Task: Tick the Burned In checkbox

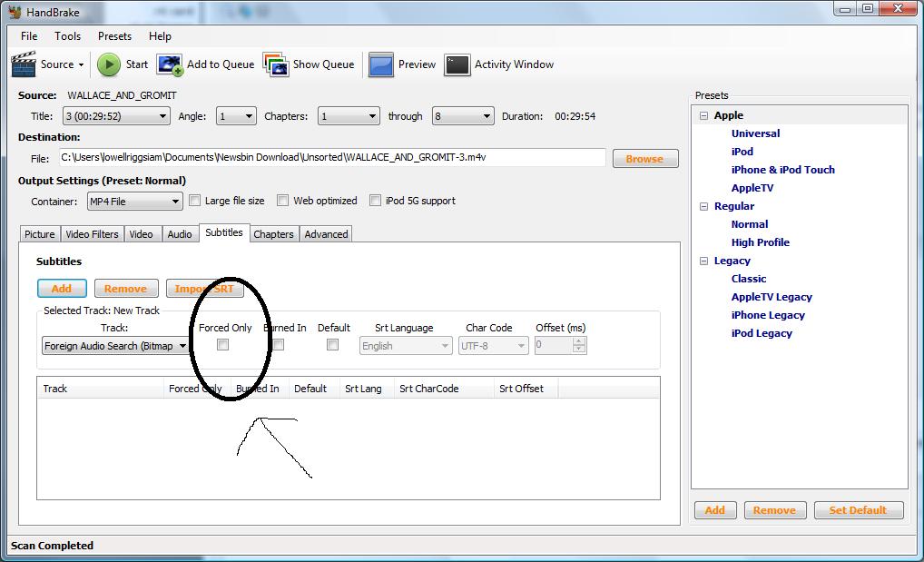Action: (x=278, y=345)
